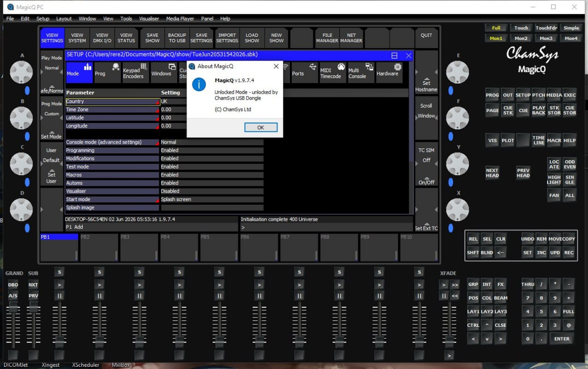Click the Console mode Normal setting
This screenshot has height=369, width=588.
point(212,142)
